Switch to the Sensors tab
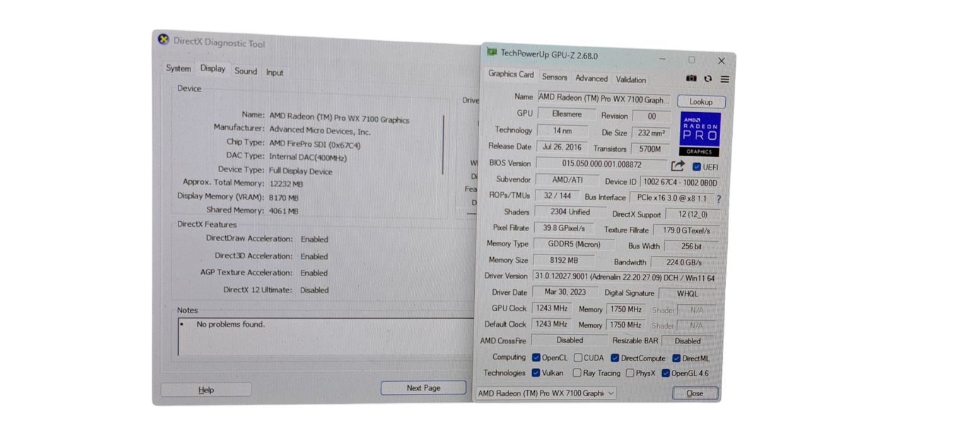 (554, 77)
